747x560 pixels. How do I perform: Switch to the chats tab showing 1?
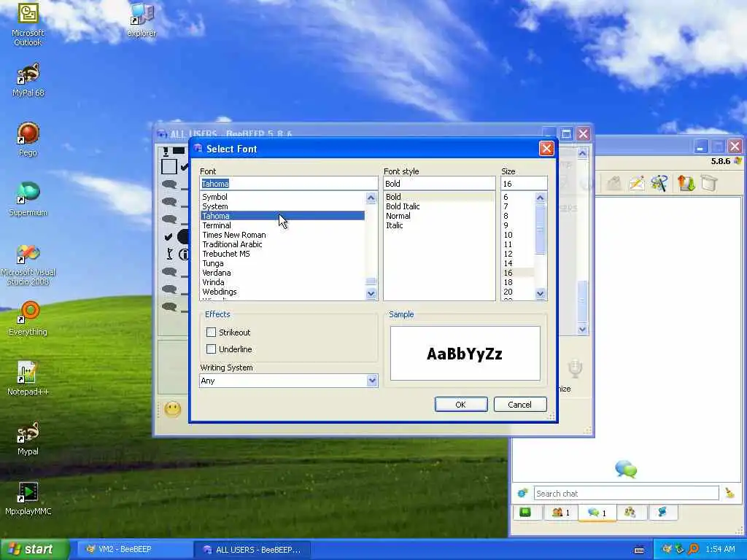pos(597,513)
